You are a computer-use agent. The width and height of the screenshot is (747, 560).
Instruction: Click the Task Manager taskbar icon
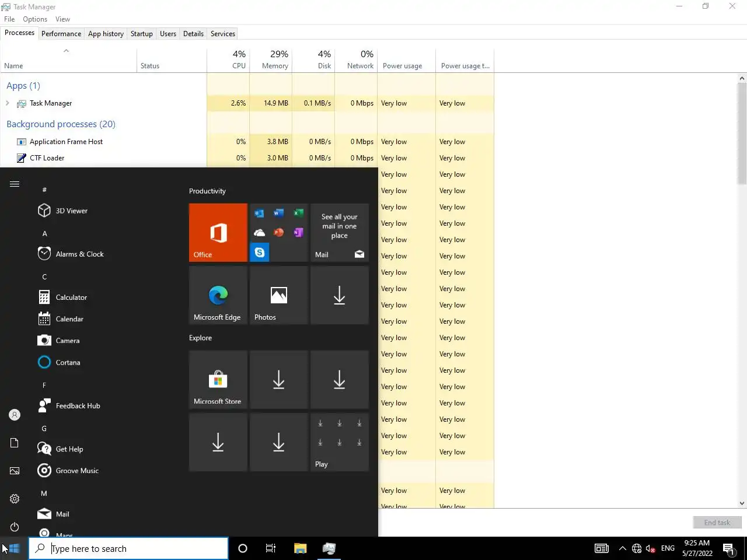pos(329,548)
